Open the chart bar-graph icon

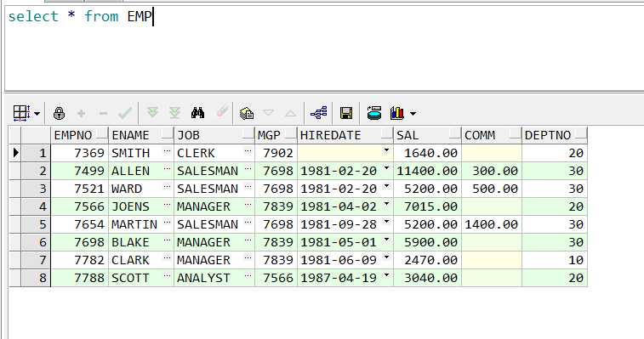click(x=397, y=113)
